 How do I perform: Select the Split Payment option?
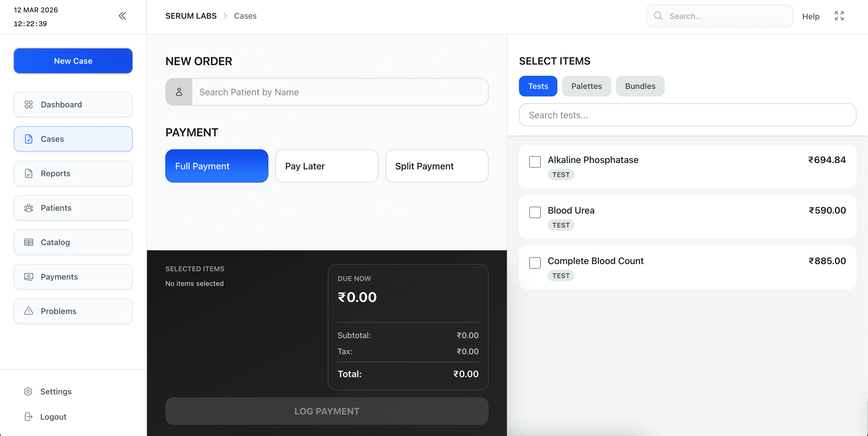coord(437,166)
